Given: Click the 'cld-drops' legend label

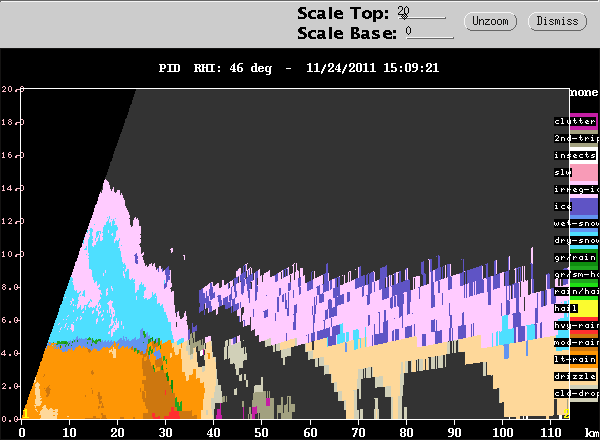Looking at the screenshot, I should tap(576, 393).
